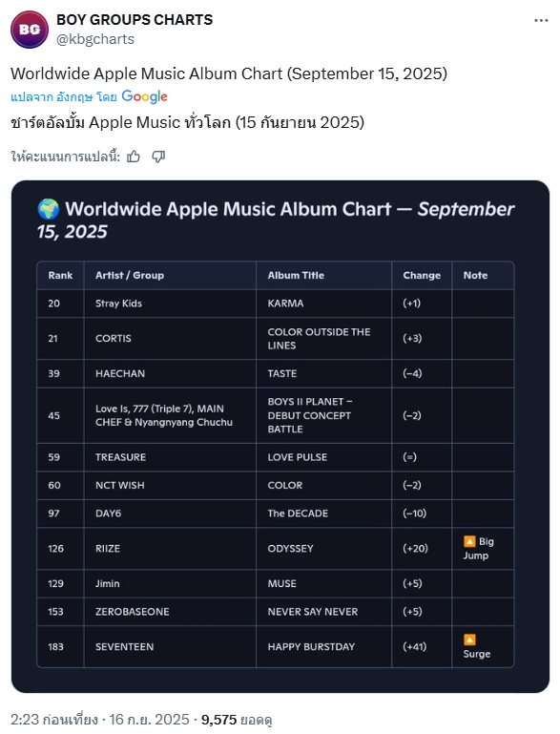Open the chart image at Stray Kids row

[275, 304]
